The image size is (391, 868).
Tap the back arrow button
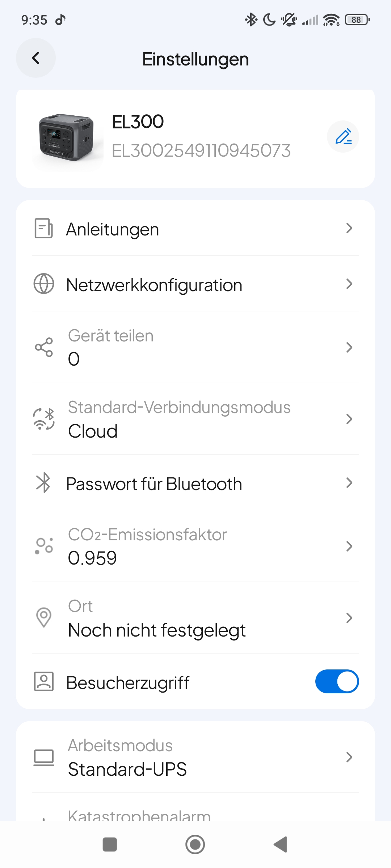36,58
